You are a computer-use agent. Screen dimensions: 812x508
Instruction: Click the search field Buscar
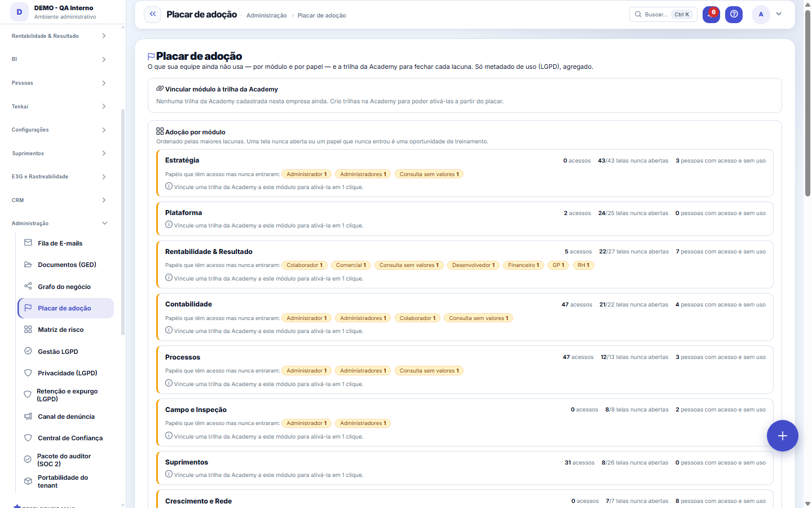(663, 15)
